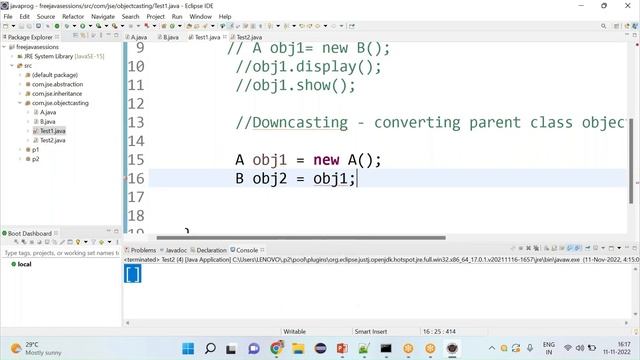This screenshot has width=640, height=360.
Task: Click the Boot Dashboard pencil edit icon
Action: pos(62,242)
